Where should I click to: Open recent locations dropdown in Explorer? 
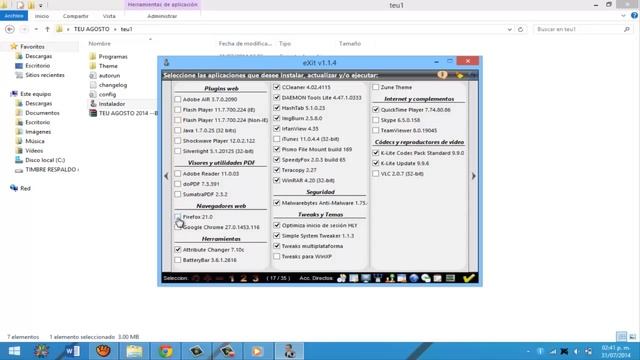coord(36,29)
